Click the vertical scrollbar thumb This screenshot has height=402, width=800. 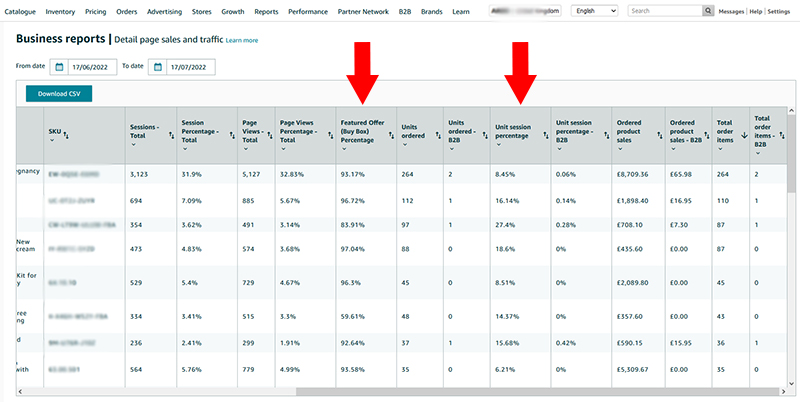(791, 153)
